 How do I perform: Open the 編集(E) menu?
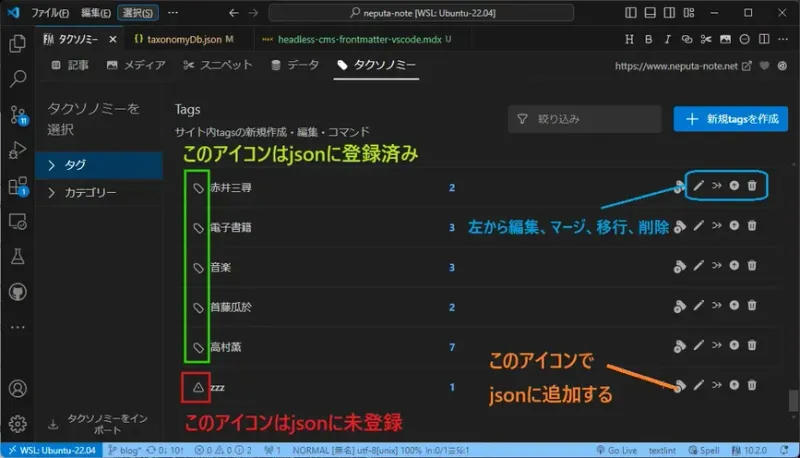tap(95, 13)
